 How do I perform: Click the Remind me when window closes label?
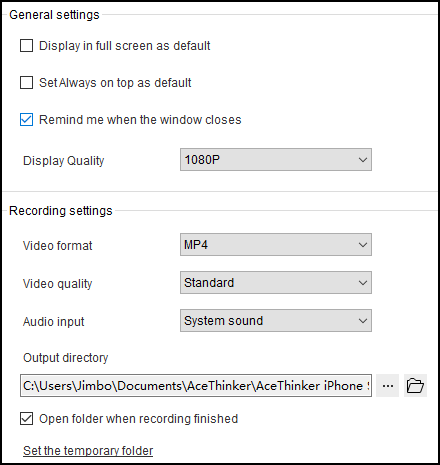click(x=140, y=120)
